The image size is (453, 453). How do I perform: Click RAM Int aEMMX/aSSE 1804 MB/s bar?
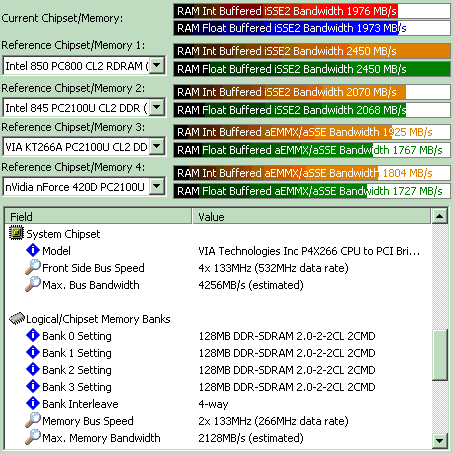click(312, 173)
